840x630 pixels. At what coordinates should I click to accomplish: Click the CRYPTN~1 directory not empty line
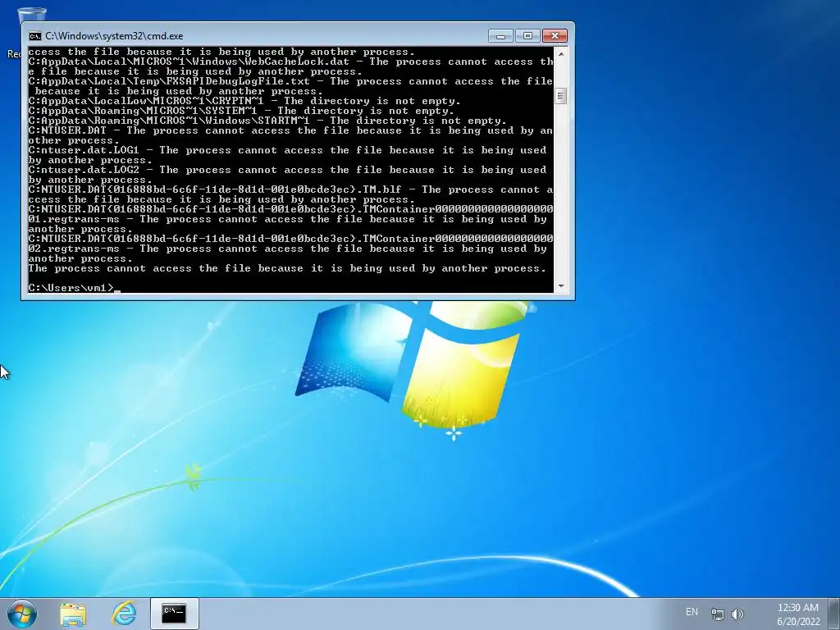tap(244, 101)
